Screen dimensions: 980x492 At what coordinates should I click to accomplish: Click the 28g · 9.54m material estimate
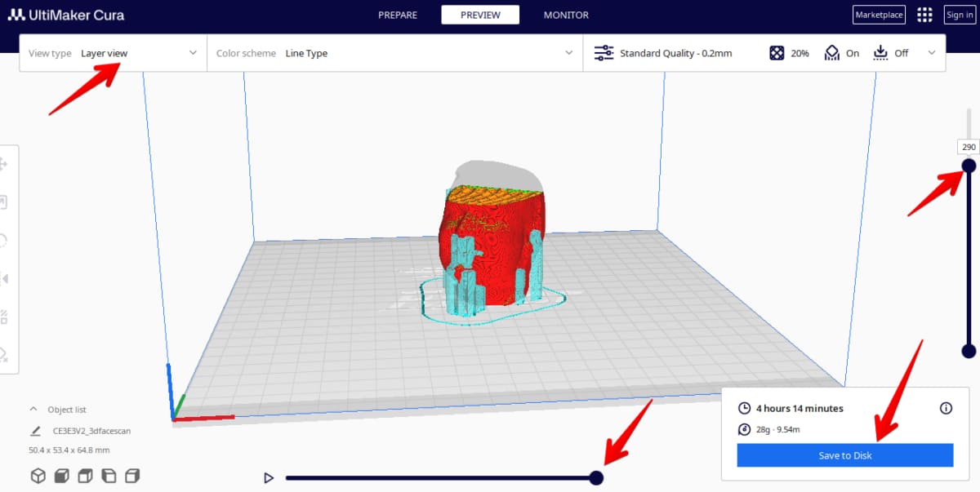(x=777, y=429)
